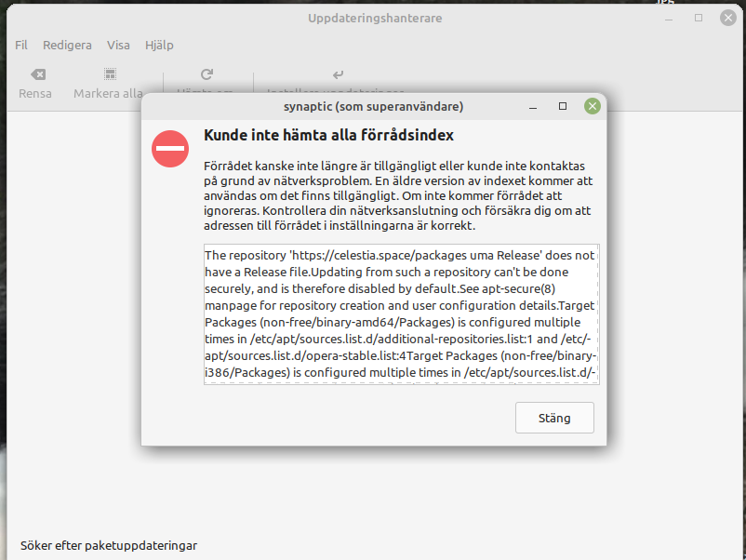Viewport: 746px width, 560px height.
Task: Maximize the Uppdateringshanterare window
Action: click(699, 18)
